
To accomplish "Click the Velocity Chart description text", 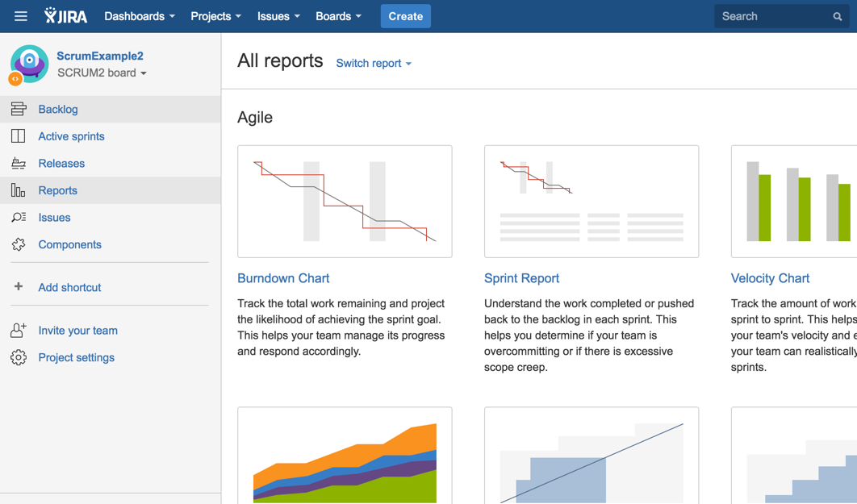I will pos(793,335).
